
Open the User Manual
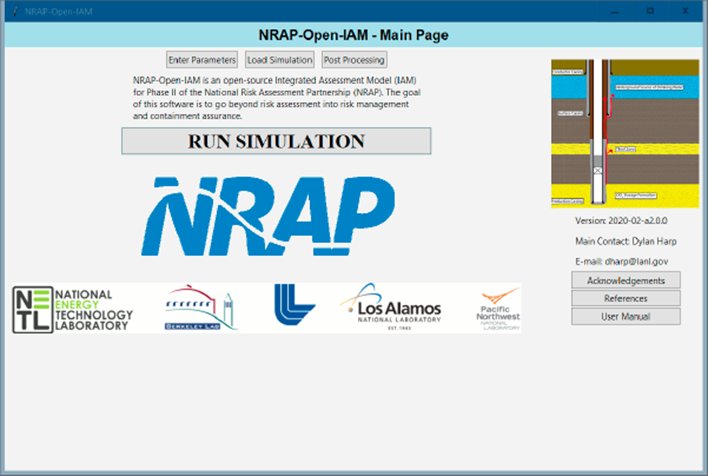(x=626, y=317)
